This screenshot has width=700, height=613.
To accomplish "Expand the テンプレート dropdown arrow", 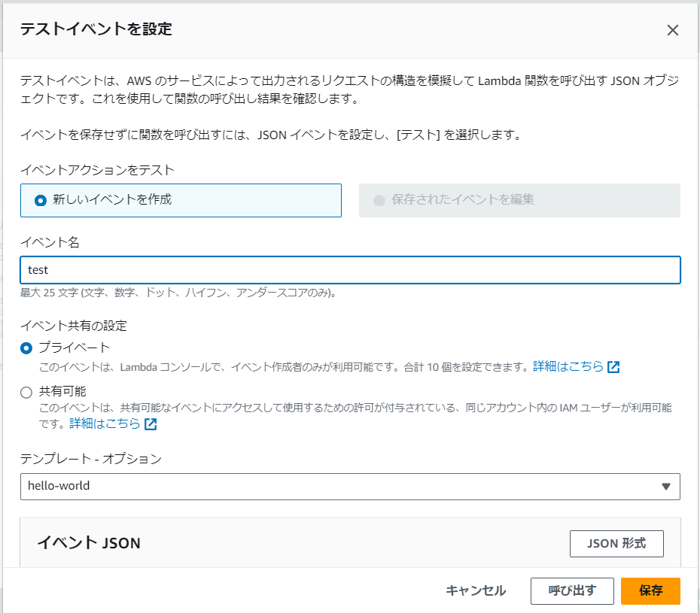I will pos(665,487).
